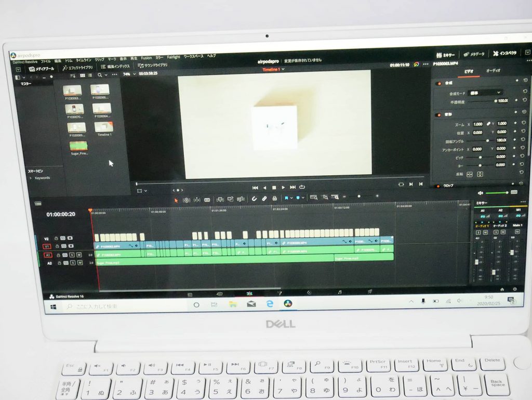Open the Edit page tab
This screenshot has width=532, height=400.
click(x=249, y=293)
